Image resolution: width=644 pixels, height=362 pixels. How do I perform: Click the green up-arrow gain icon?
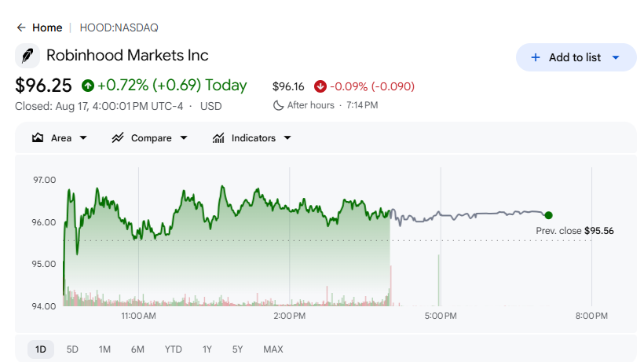[x=88, y=86]
